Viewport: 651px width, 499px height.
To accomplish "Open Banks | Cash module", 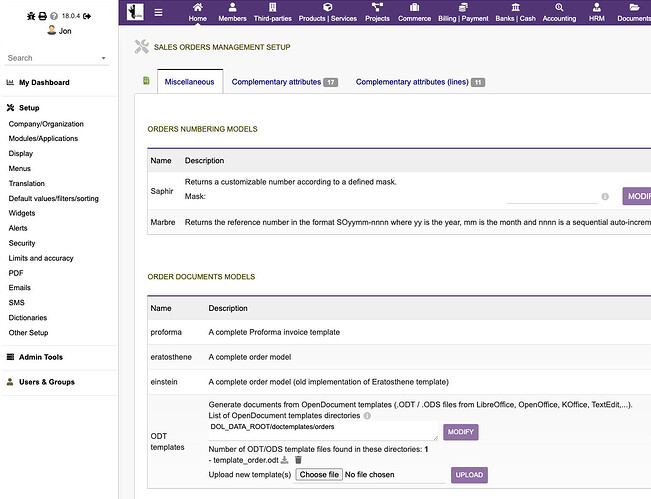I will [516, 12].
